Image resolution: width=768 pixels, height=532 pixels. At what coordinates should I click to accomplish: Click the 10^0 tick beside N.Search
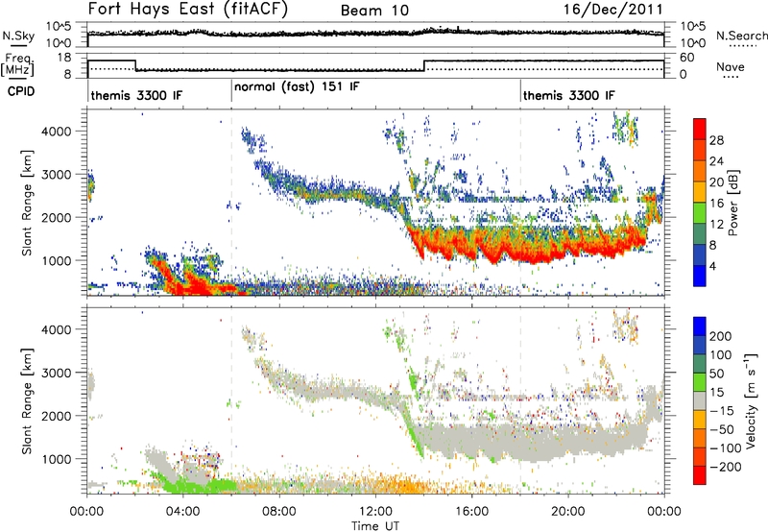point(692,42)
